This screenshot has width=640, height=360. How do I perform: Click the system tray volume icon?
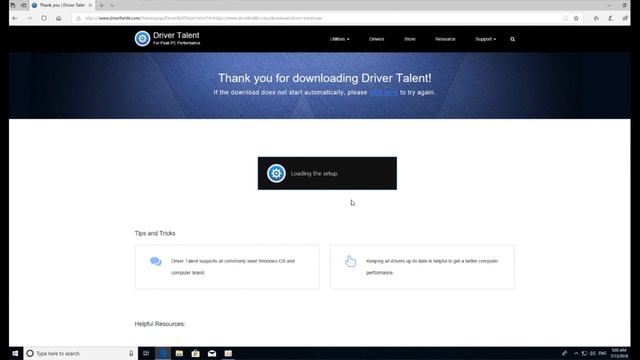[593, 353]
